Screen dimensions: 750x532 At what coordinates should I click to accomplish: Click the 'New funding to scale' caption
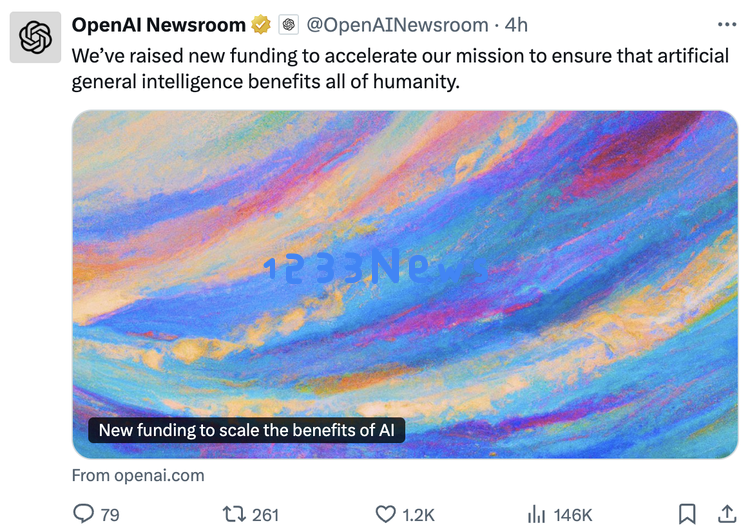(x=247, y=430)
